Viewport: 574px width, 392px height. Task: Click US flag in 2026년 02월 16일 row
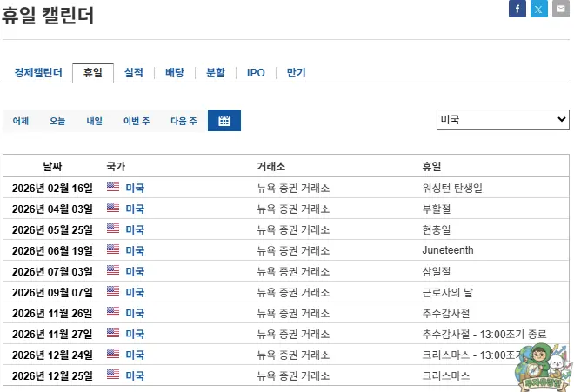pyautogui.click(x=113, y=187)
